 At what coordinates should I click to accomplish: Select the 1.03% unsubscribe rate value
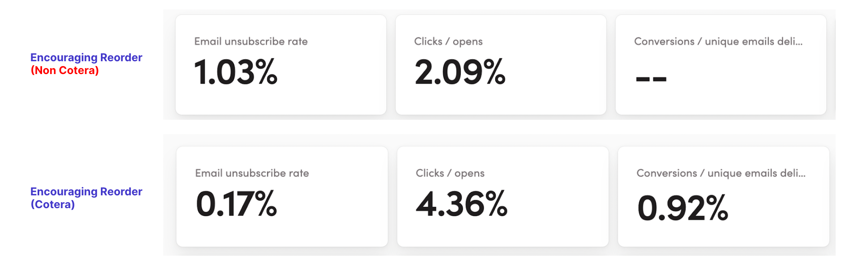(x=236, y=72)
